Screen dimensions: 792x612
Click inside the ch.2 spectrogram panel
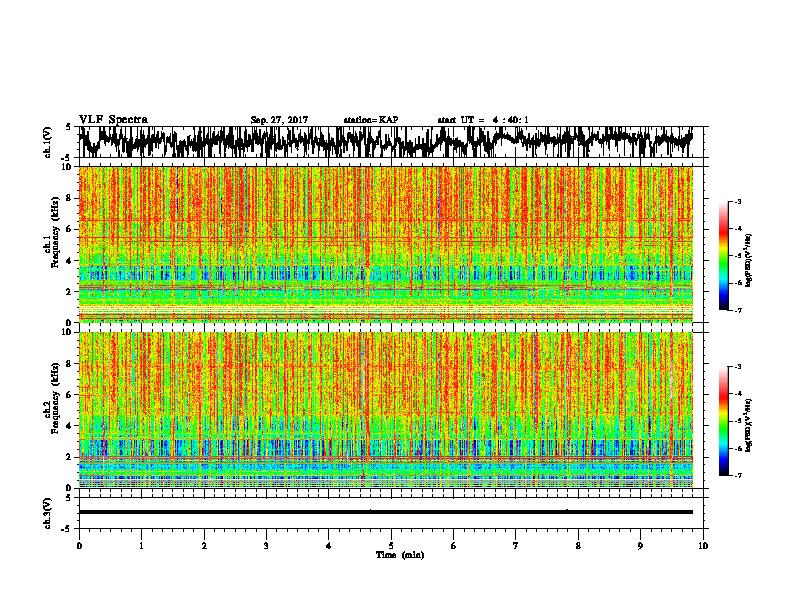[x=385, y=410]
